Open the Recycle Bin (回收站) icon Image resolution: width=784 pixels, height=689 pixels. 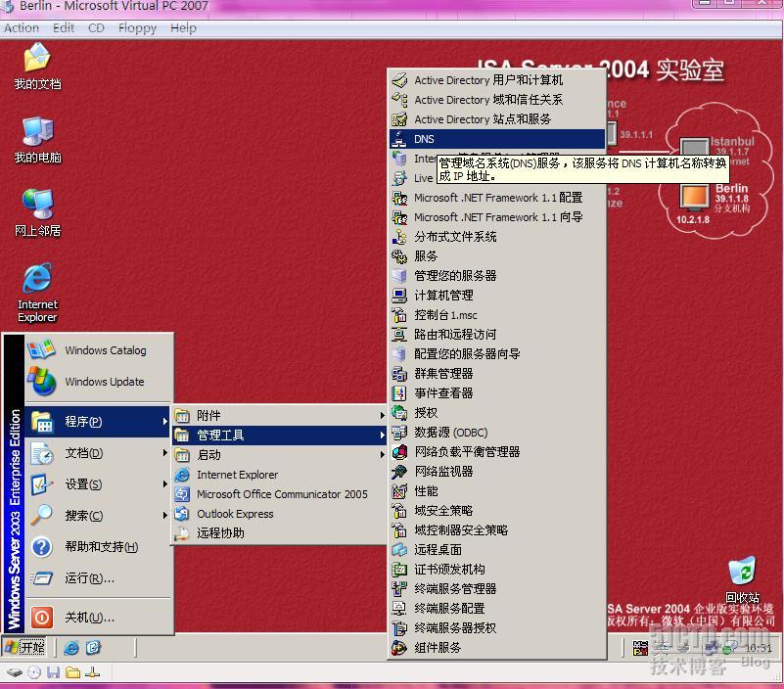coord(742,580)
